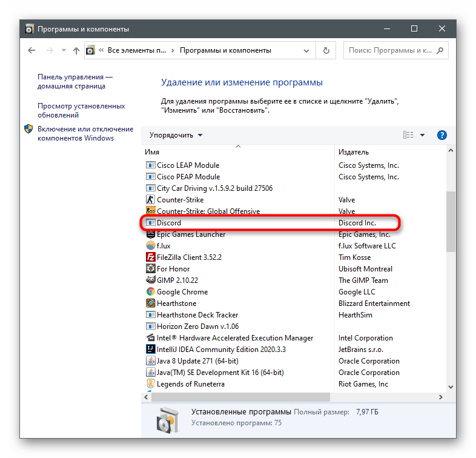476x458 pixels.
Task: Click Intel Hardware Accelerated Execution Manager icon
Action: point(151,337)
